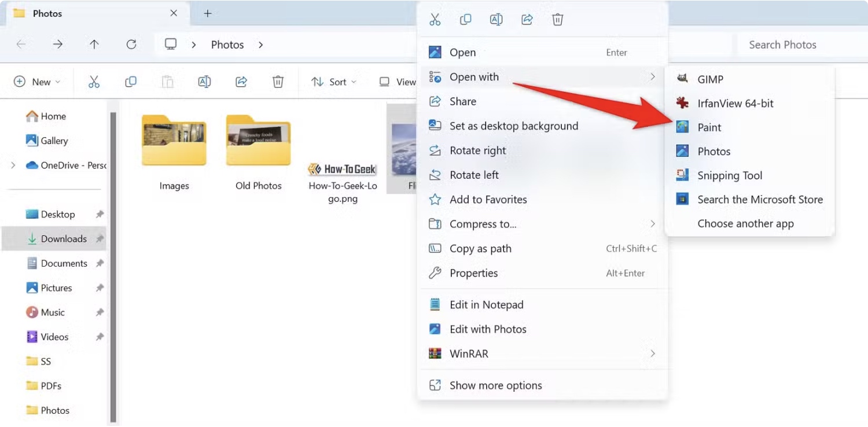Select the Images folder thumbnail
868x427 pixels.
174,152
